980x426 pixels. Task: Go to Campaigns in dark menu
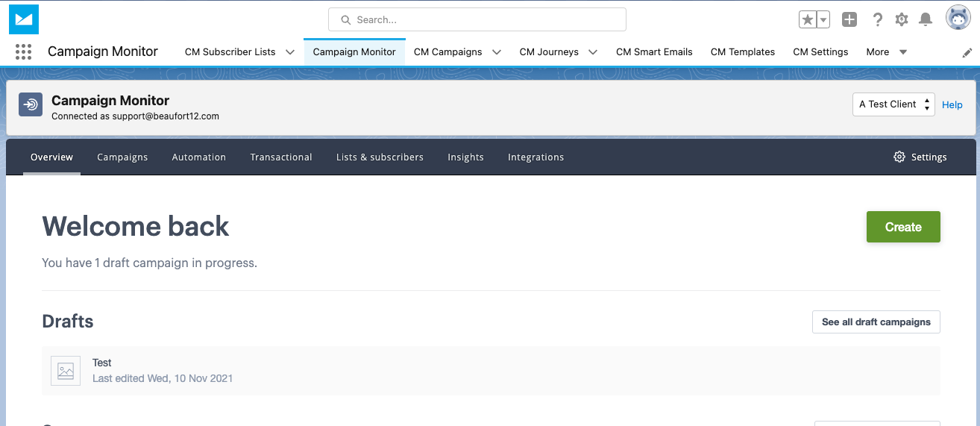point(122,157)
